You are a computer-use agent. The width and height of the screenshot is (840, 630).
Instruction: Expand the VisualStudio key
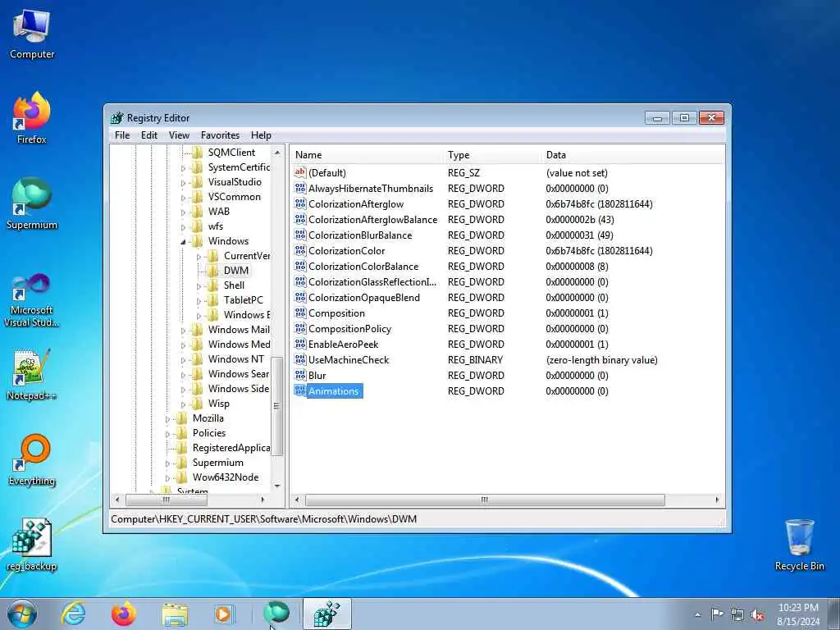(183, 183)
